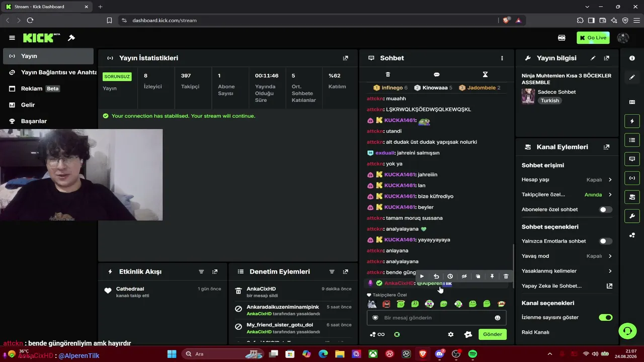The width and height of the screenshot is (644, 362).
Task: Filter the Denetim Eylemleri list
Action: pyautogui.click(x=332, y=272)
